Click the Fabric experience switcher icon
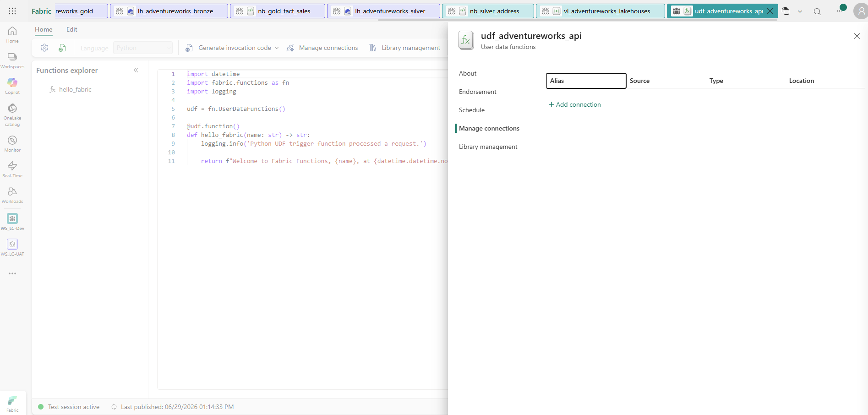Screen dimensions: 868x415 click(12, 404)
